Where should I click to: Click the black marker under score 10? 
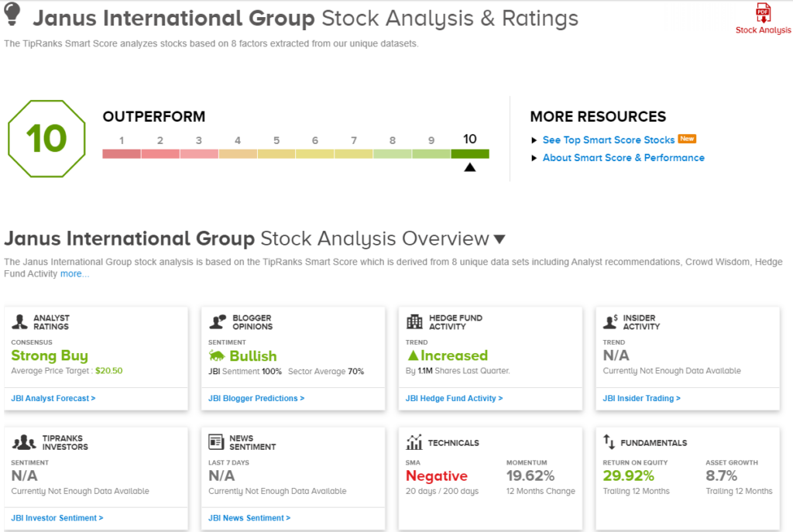(470, 167)
